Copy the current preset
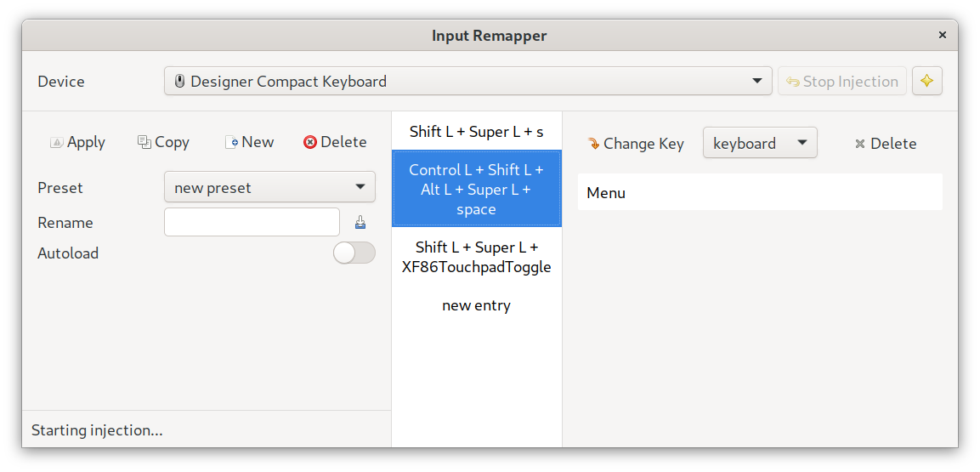Screen dimensions: 980x472 pos(163,143)
